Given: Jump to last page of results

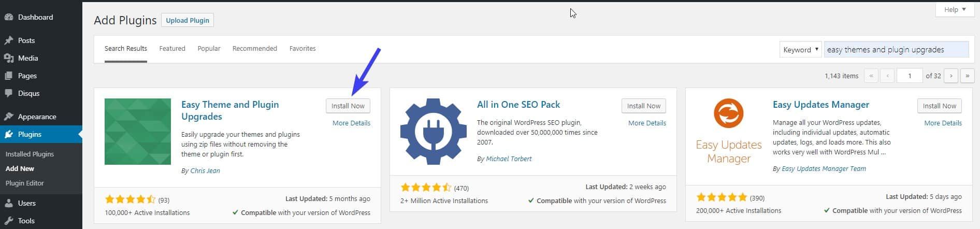Looking at the screenshot, I should click(x=967, y=76).
